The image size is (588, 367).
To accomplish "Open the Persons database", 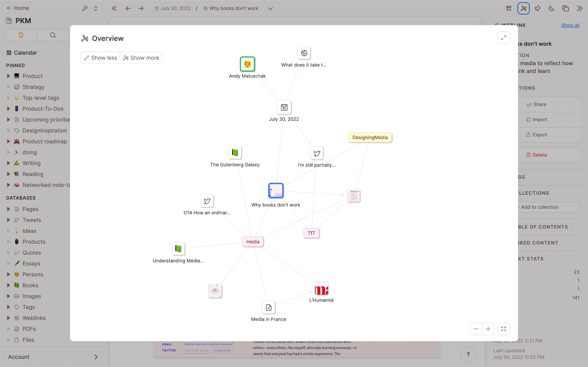I will 33,274.
